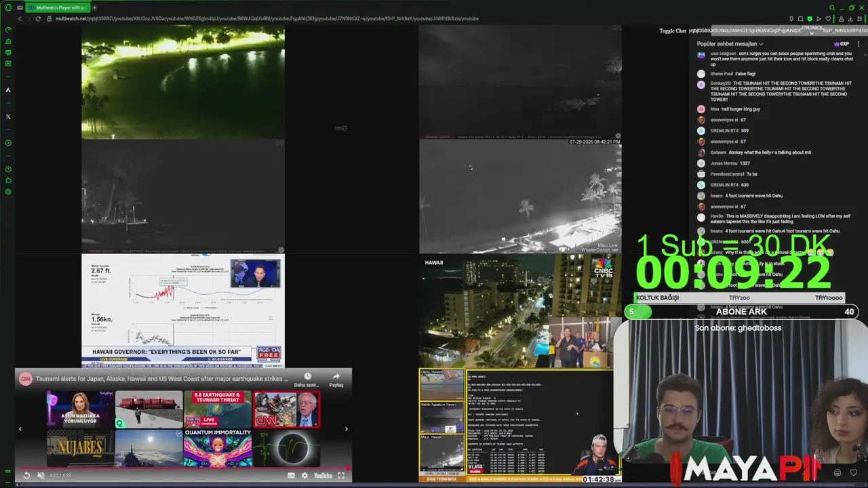Open 8.8 Earthquake & Tsunami Threat thumbnail

tap(217, 409)
